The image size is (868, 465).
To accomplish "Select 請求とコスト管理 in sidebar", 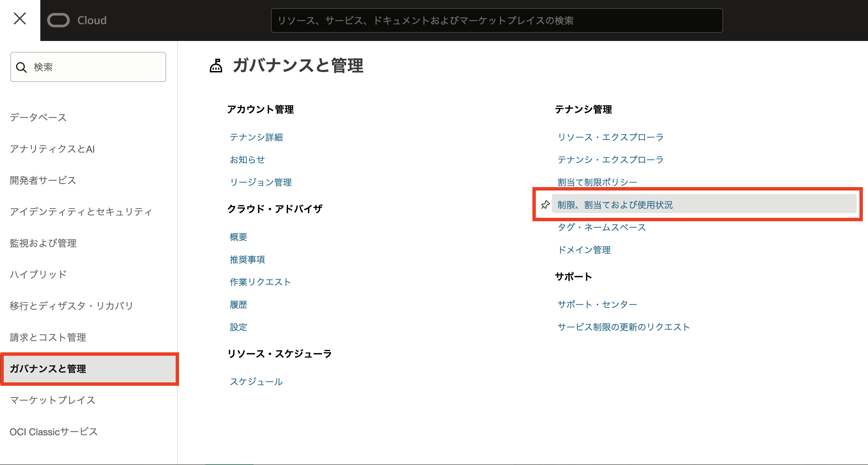I will 48,337.
